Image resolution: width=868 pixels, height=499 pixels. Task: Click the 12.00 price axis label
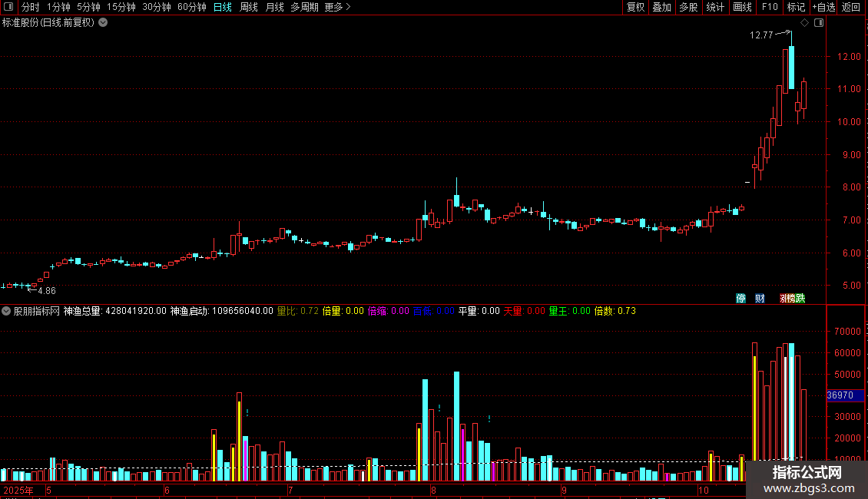pos(849,57)
